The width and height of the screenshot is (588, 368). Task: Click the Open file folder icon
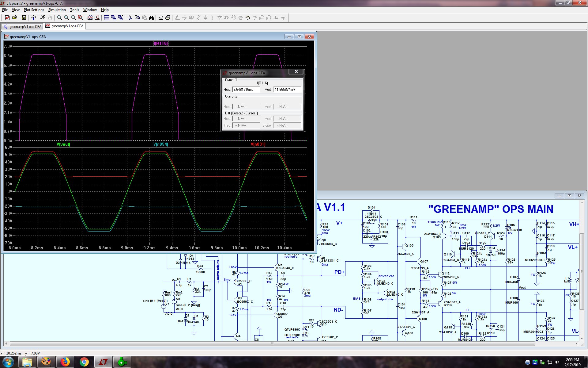coord(14,18)
